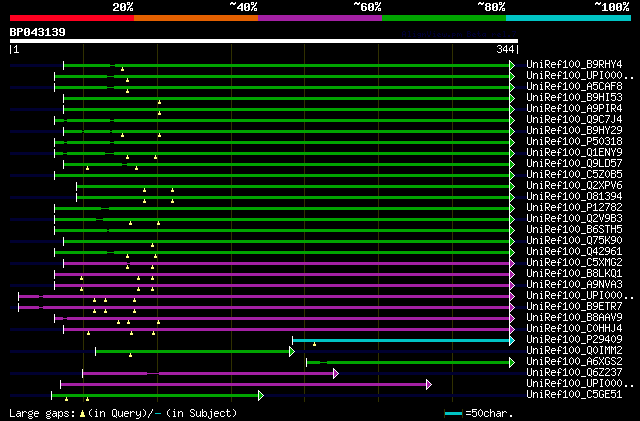Screen dimensions: 640x421
Task: Click the '~100%' scale label
Action: pos(612,7)
